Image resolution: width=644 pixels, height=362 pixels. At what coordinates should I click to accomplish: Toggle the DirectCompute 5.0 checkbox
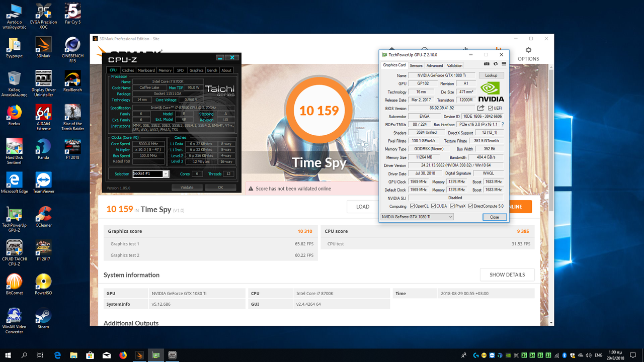471,206
